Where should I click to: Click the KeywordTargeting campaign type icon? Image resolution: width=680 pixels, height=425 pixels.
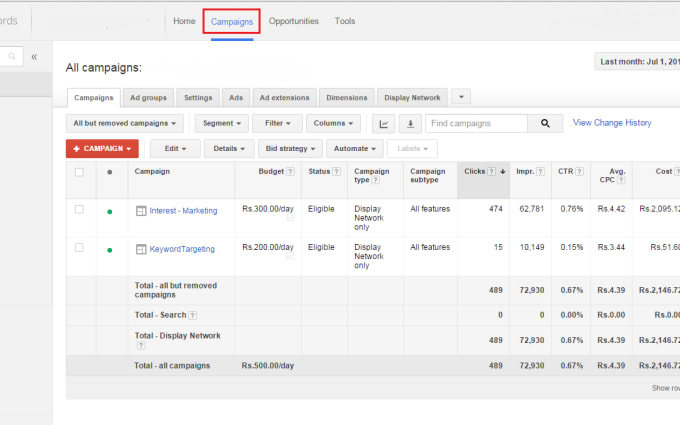coord(141,249)
